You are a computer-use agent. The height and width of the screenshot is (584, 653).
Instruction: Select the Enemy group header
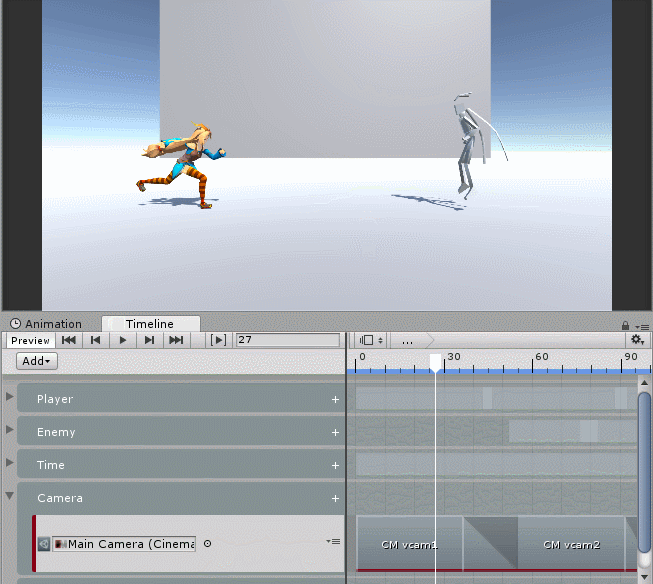coord(180,432)
